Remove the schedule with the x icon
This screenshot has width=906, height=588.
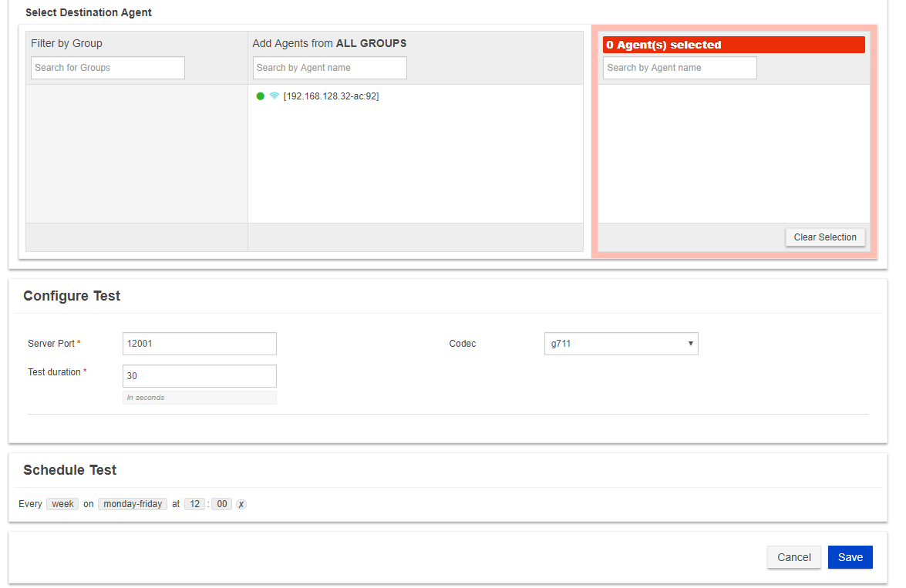[x=241, y=504]
